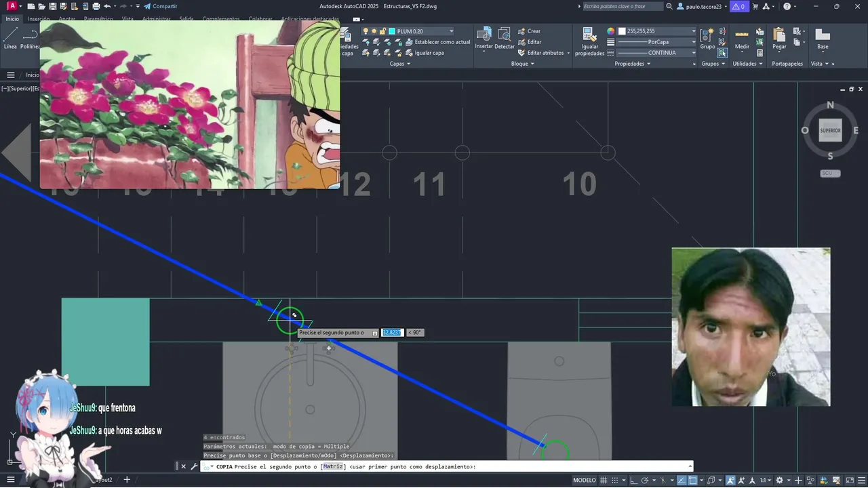Expand the Propiedades panel

point(633,64)
